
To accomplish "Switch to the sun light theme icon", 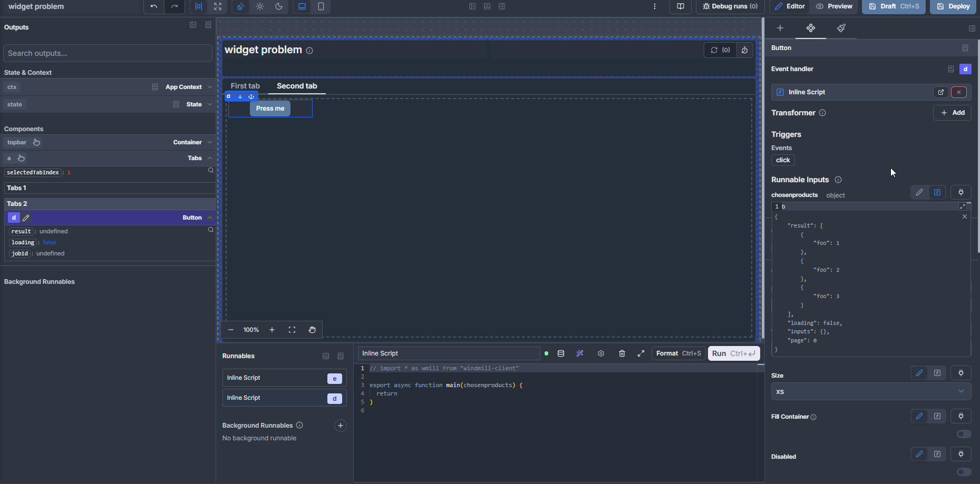I will pos(260,6).
